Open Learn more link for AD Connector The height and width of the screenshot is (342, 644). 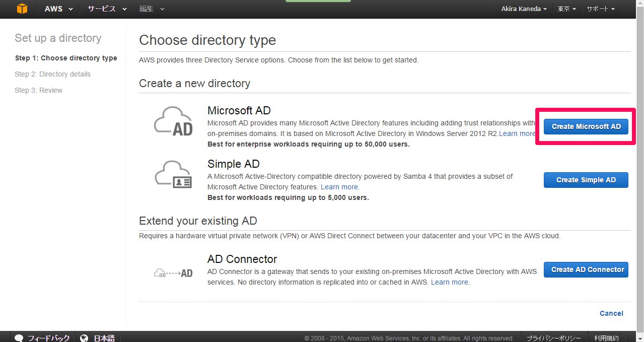coord(450,282)
